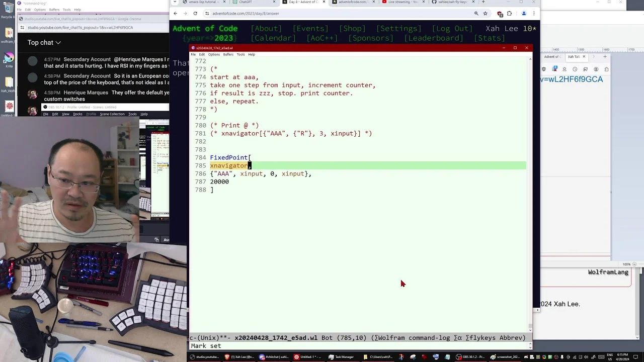The height and width of the screenshot is (362, 644).
Task: Click the Emacs editor vertical scrollbar
Action: click(530, 194)
